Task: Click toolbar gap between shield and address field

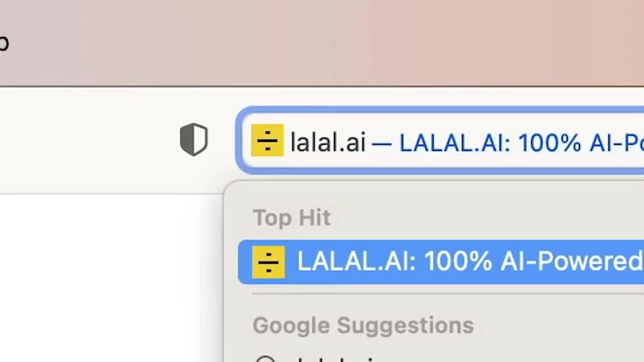Action: tap(222, 140)
